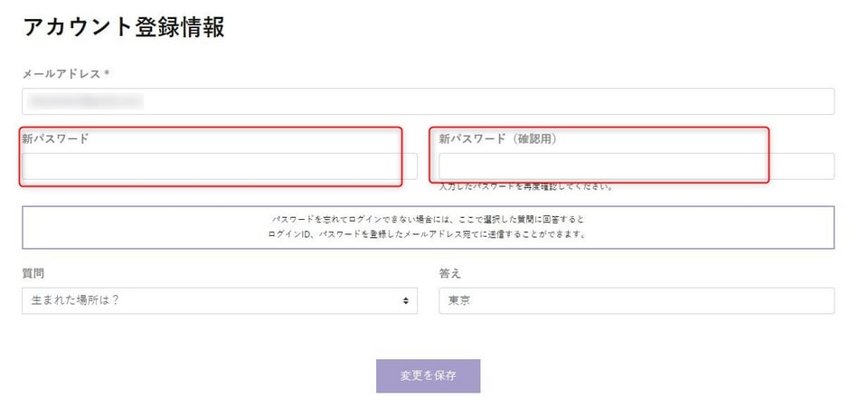Click the 新パスワード label text
The width and height of the screenshot is (868, 417).
pyautogui.click(x=55, y=138)
